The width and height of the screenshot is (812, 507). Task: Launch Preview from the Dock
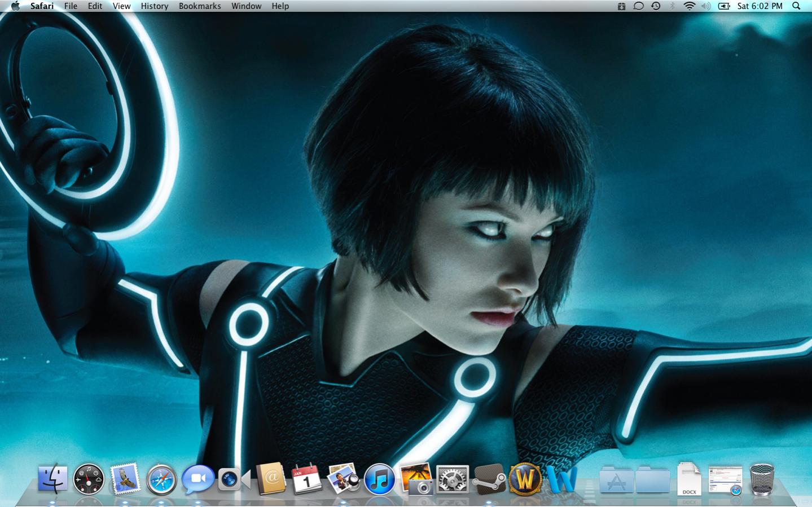pos(343,479)
